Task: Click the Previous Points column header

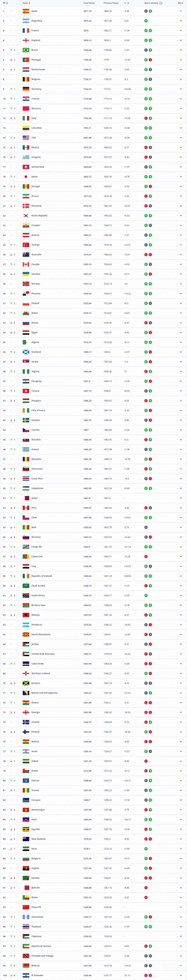Action: point(111,3)
